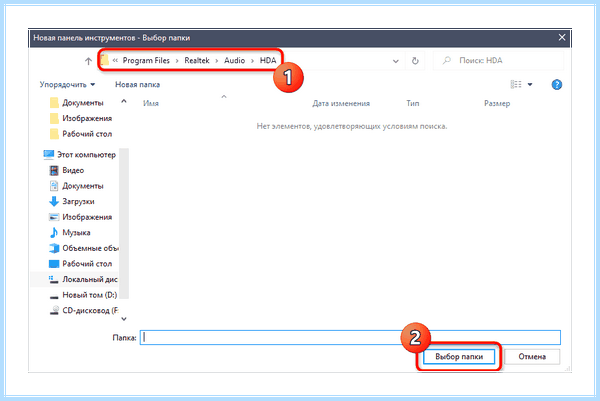Viewport: 600px width, 401px height.
Task: Click the Объемные объекты cube icon
Action: [x=54, y=248]
